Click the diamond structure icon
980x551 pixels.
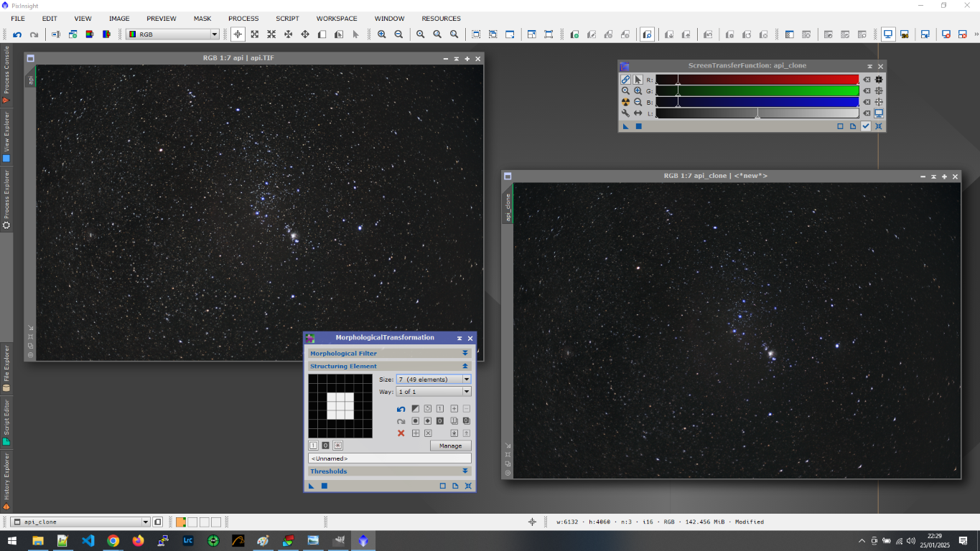(x=428, y=420)
